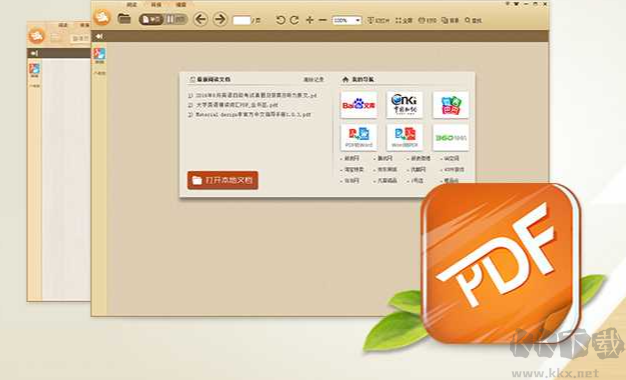This screenshot has height=380, width=626.
Task: Open the CNKI navigation tile
Action: [404, 105]
